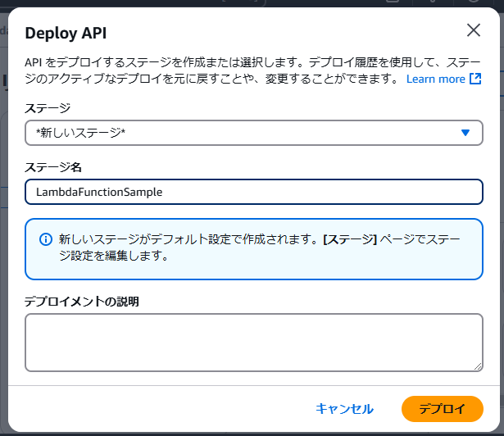Close the Deploy API dialog
Screen dimensions: 504x436
click(x=474, y=30)
